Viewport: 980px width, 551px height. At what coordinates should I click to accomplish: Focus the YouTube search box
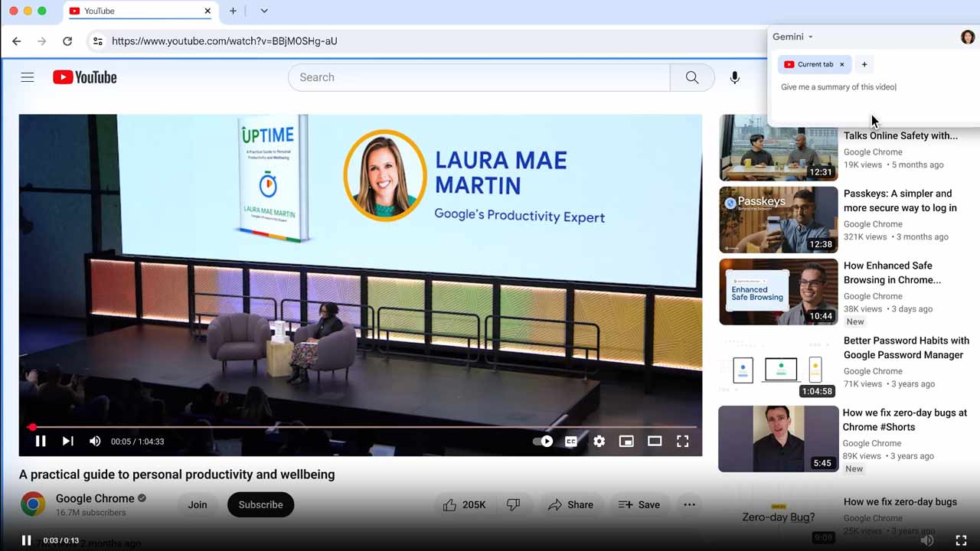coord(479,77)
